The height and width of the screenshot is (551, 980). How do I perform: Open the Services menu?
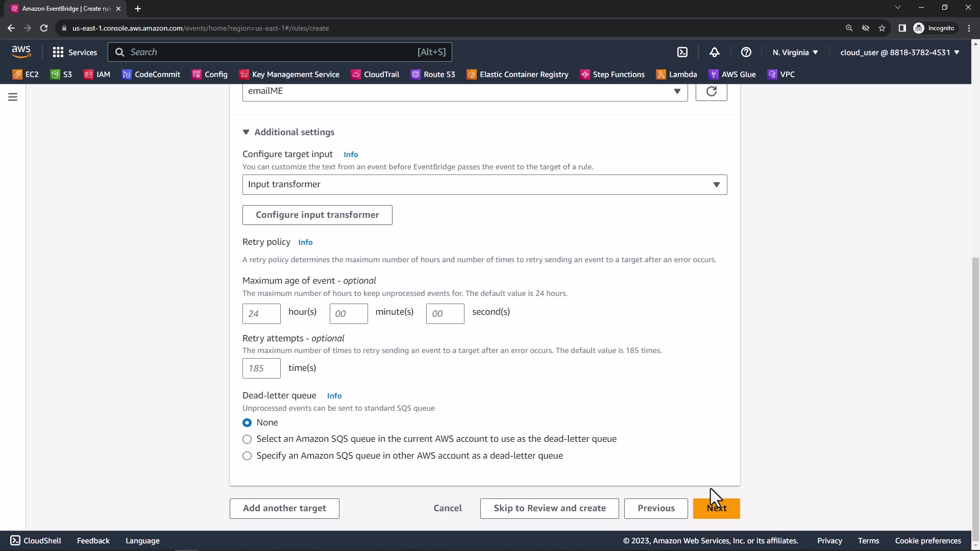75,53
